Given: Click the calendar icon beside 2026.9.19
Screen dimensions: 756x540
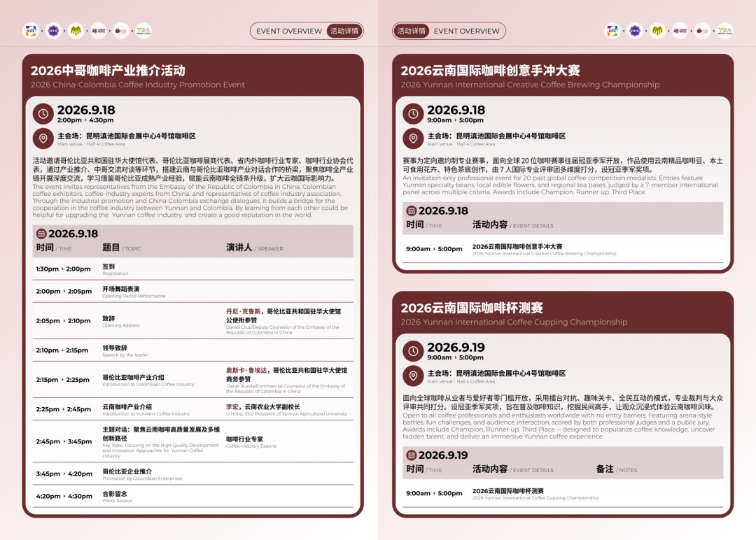Looking at the screenshot, I should [x=412, y=455].
